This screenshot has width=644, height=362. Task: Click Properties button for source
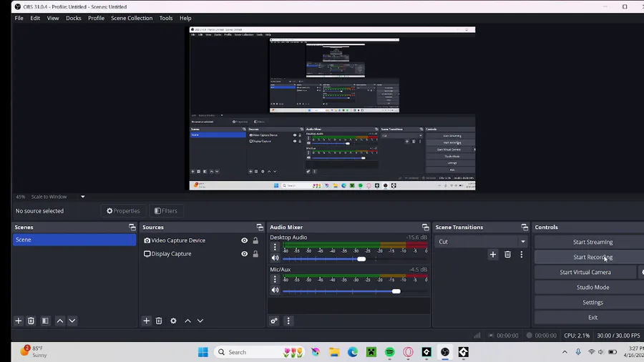pyautogui.click(x=123, y=211)
